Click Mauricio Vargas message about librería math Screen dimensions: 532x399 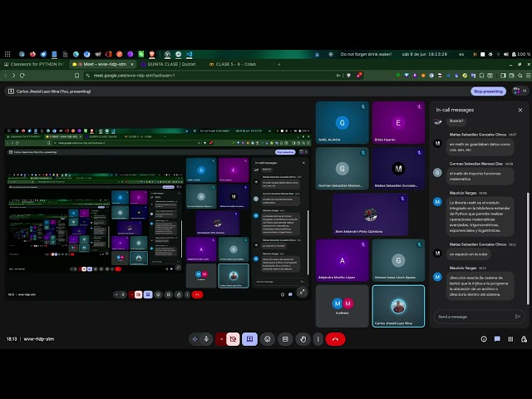coord(480,216)
